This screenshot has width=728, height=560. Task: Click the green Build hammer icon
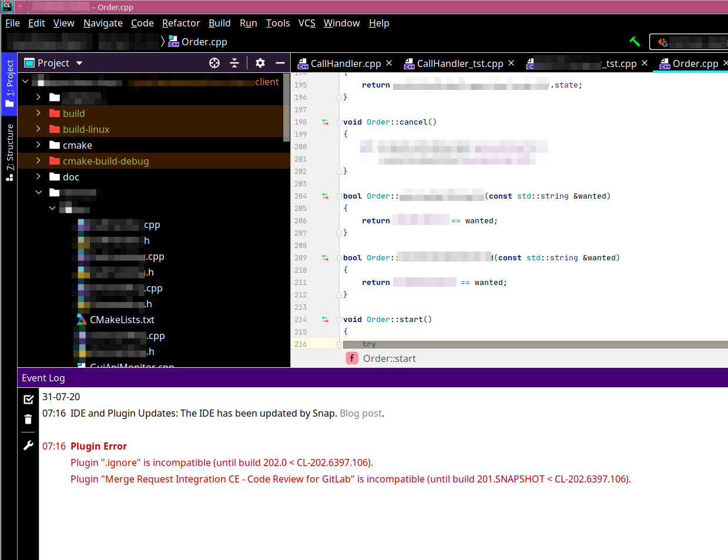point(635,42)
